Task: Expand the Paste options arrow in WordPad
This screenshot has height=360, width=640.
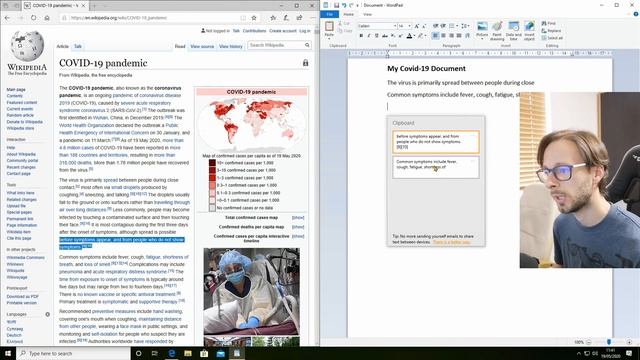Action: 329,38
